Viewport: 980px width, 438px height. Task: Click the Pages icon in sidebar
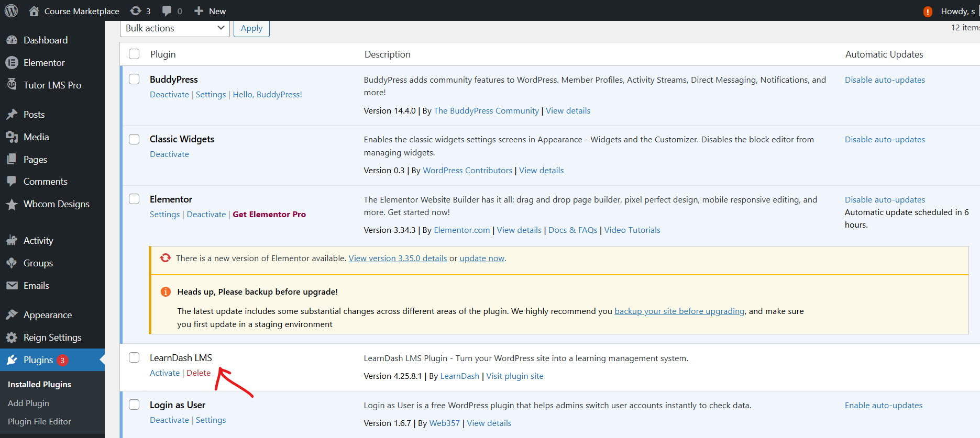[12, 160]
